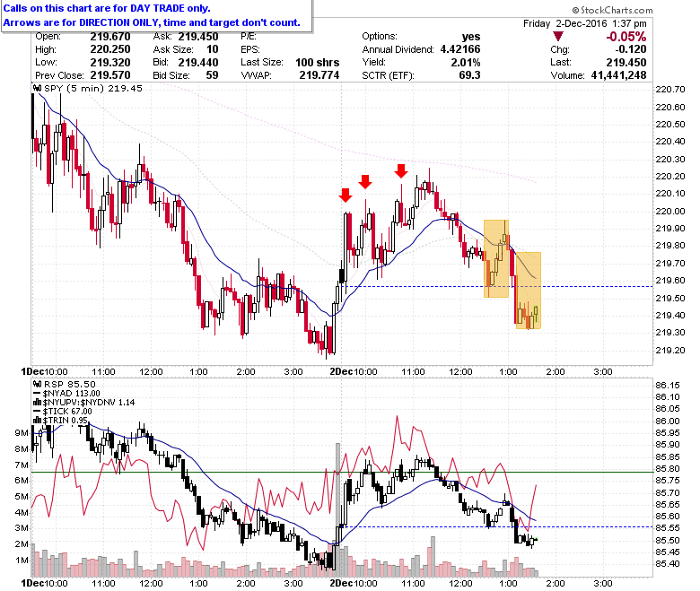Click the candlestick icon beside SPY (5 min)

38,88
